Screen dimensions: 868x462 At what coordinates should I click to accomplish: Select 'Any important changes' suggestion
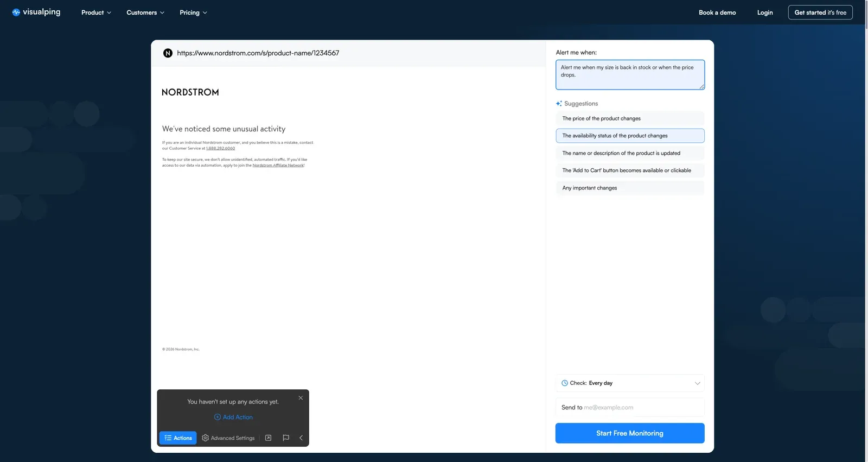pos(629,188)
